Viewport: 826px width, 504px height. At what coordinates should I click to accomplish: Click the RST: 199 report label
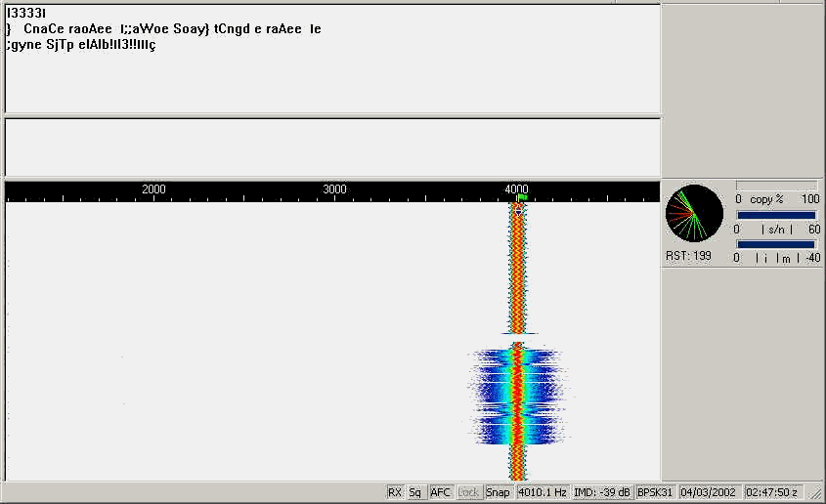[x=689, y=256]
